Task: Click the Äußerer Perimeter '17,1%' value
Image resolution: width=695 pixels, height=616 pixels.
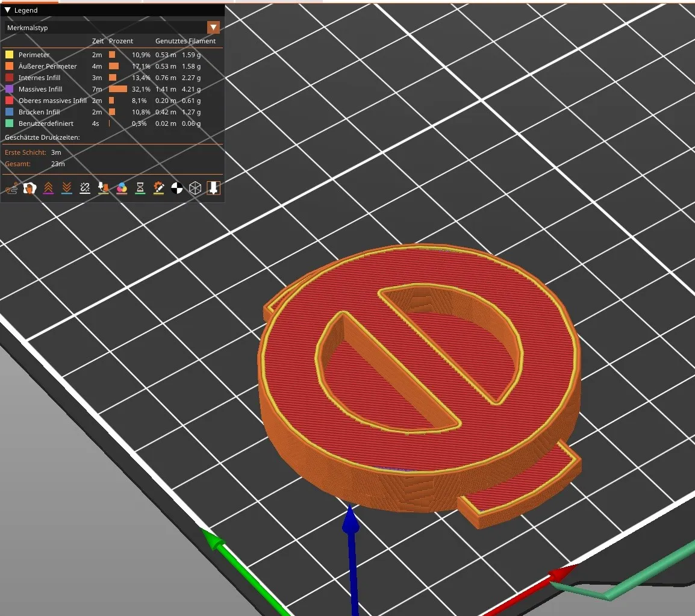Action: coord(141,66)
